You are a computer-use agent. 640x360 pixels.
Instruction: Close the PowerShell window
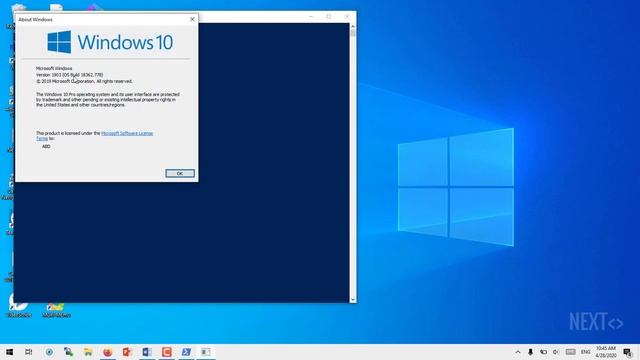point(347,16)
